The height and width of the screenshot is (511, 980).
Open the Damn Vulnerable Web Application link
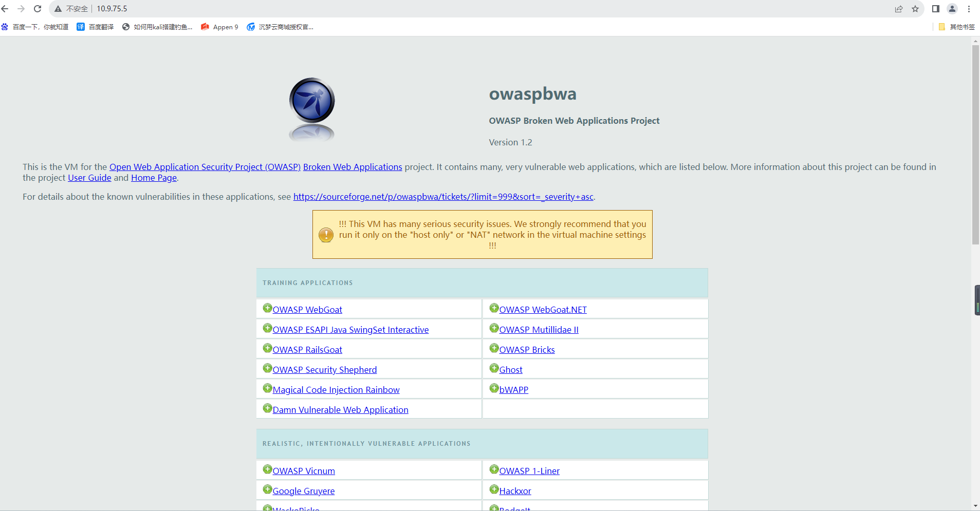(340, 410)
